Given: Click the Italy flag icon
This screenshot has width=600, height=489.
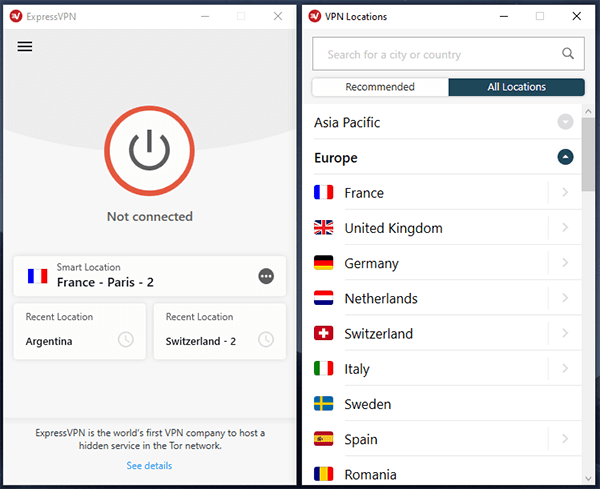Looking at the screenshot, I should 324,368.
